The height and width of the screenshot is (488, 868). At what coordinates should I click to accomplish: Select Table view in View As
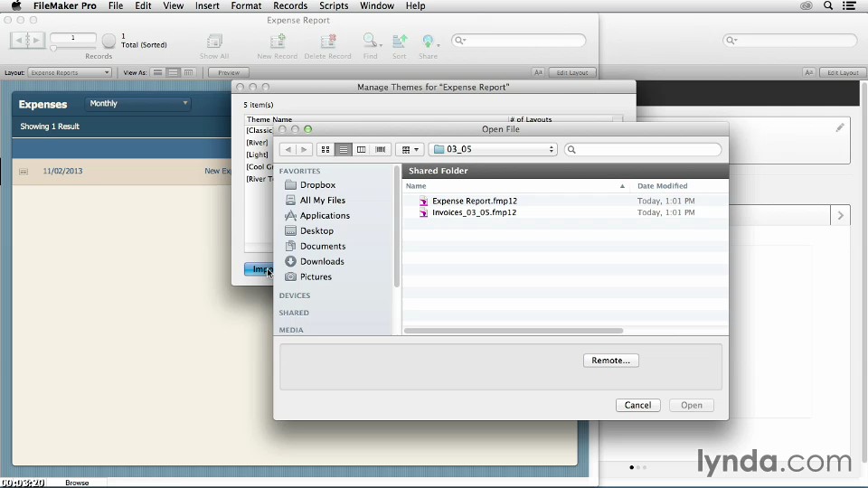(188, 72)
